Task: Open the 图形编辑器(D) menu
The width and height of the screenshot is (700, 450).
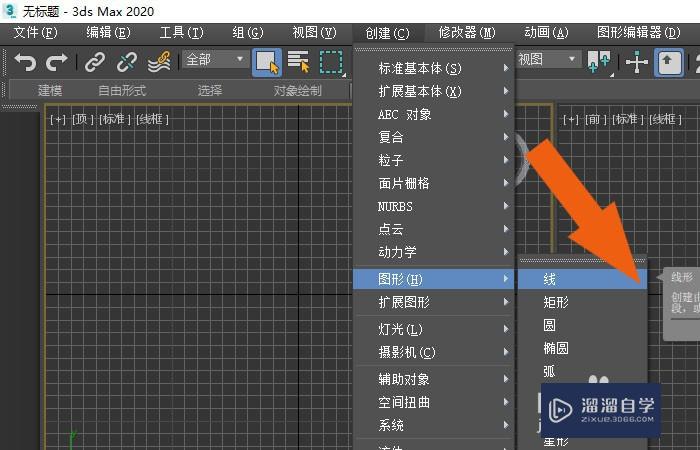Action: tap(639, 33)
